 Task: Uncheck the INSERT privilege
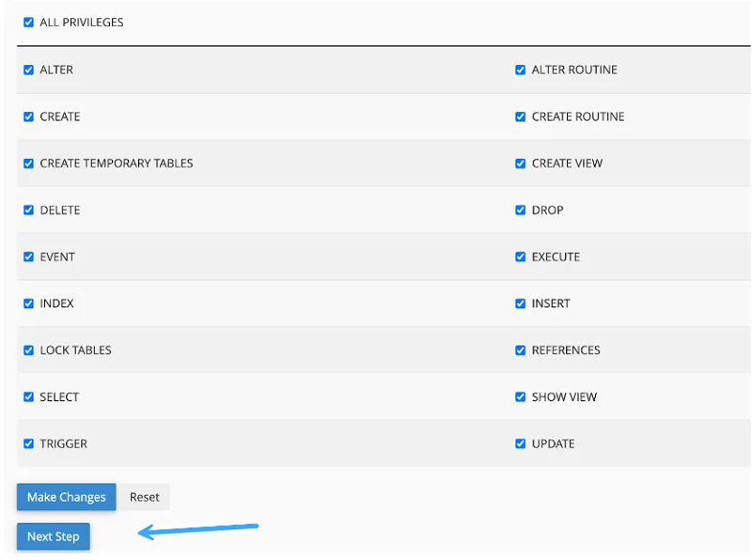520,303
